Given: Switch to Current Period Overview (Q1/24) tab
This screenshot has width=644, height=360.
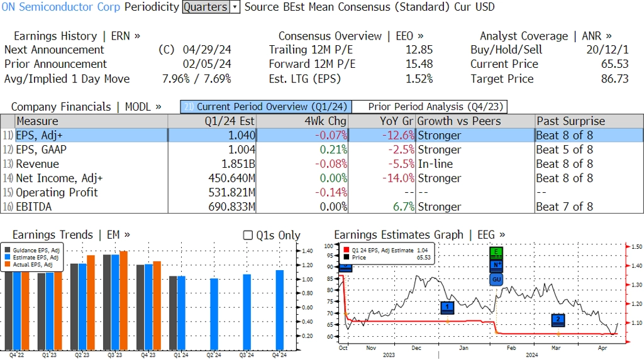Looking at the screenshot, I should 266,107.
